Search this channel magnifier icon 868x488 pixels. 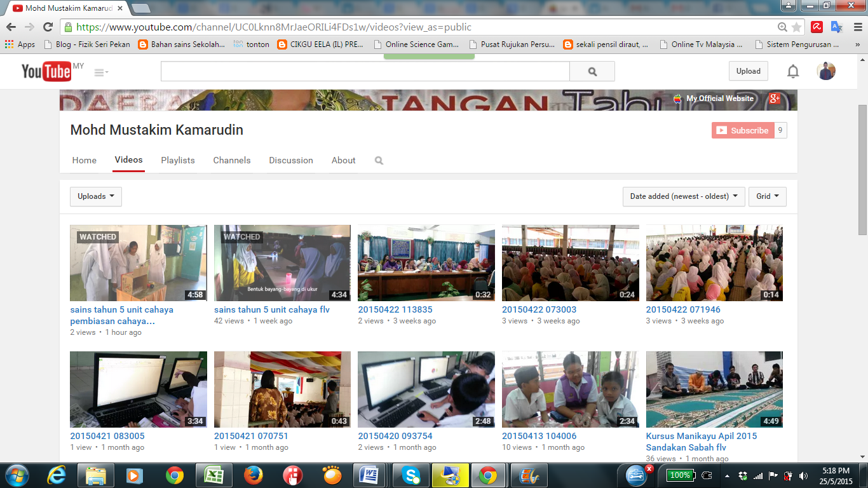coord(379,161)
